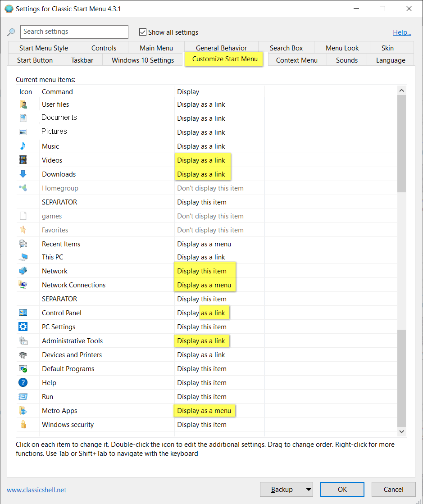Click the This PC computer icon
The image size is (423, 504).
coord(23,257)
